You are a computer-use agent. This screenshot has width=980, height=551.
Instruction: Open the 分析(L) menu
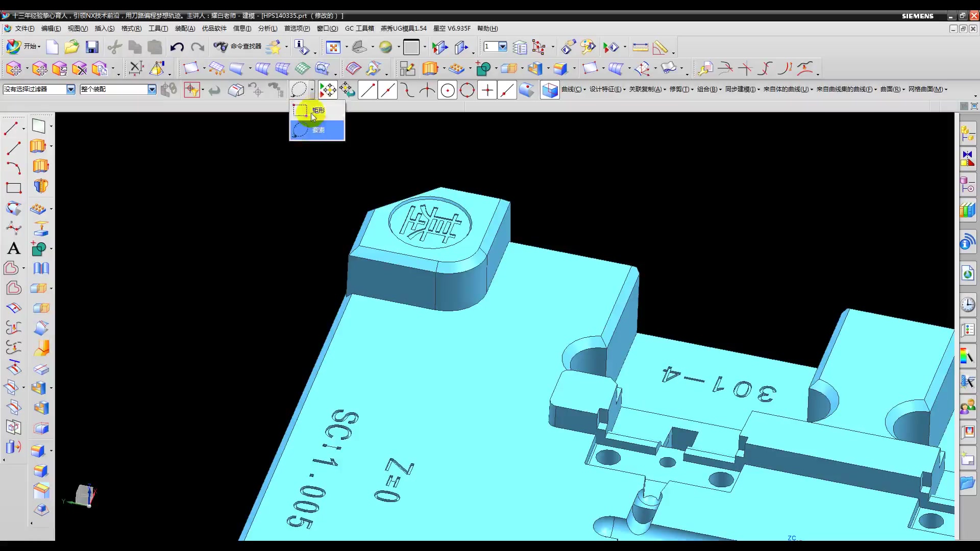click(x=267, y=29)
